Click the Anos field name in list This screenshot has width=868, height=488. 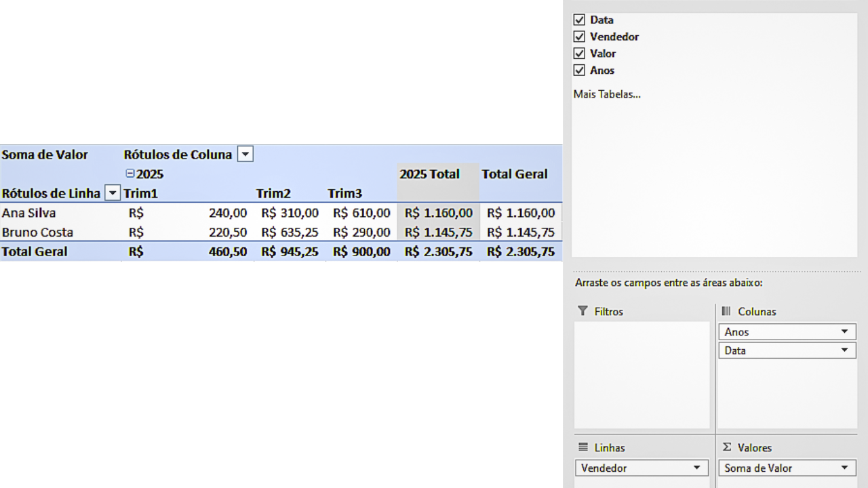602,70
